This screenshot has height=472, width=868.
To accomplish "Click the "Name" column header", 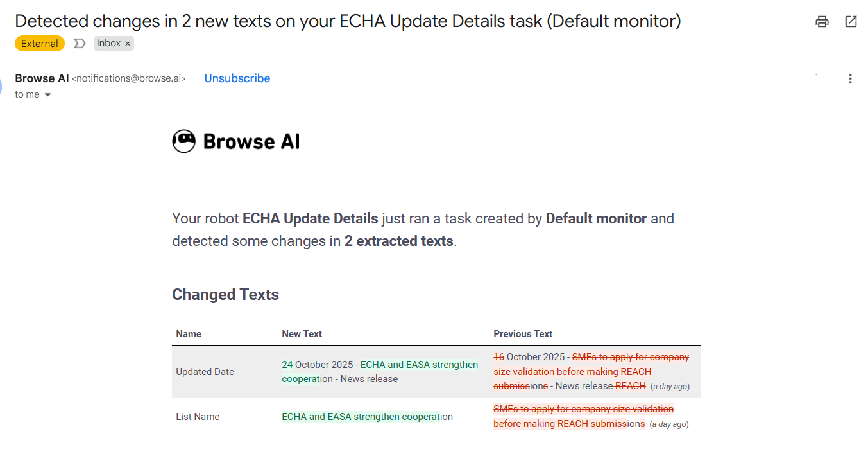I will 189,334.
